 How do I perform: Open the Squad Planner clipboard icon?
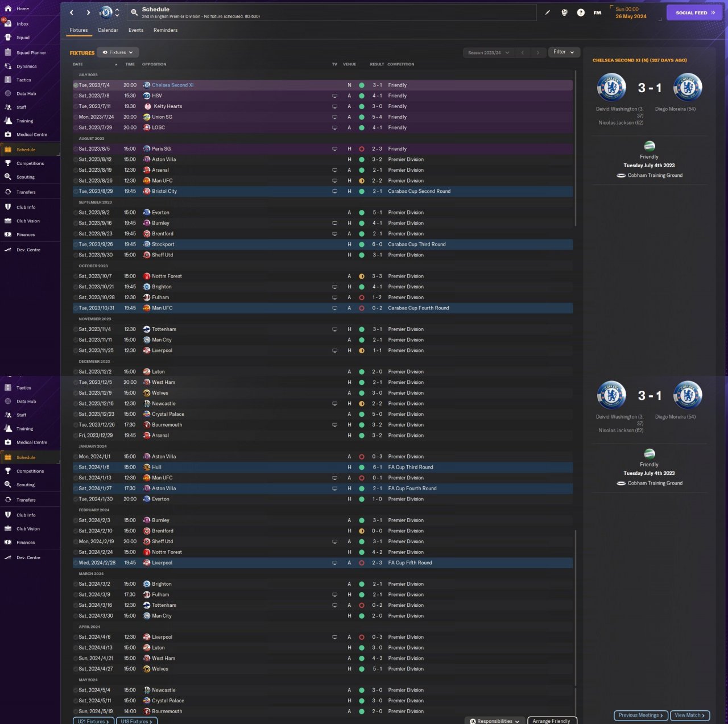8,52
